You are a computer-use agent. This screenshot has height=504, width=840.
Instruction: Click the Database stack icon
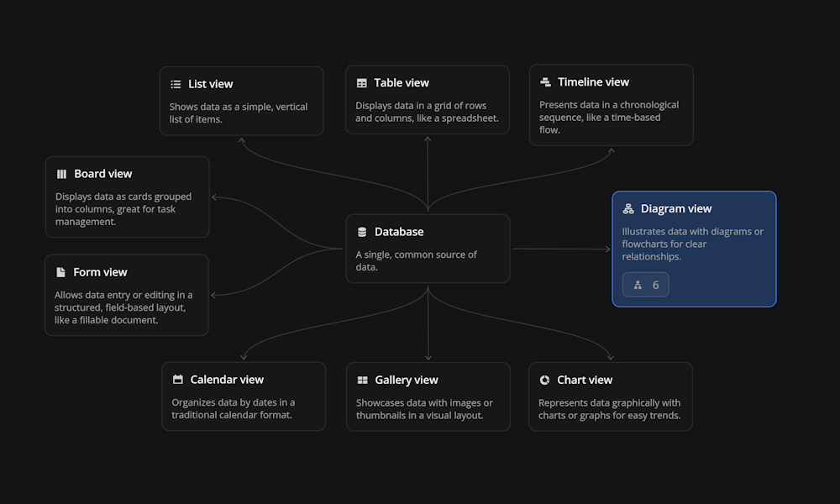click(x=362, y=232)
